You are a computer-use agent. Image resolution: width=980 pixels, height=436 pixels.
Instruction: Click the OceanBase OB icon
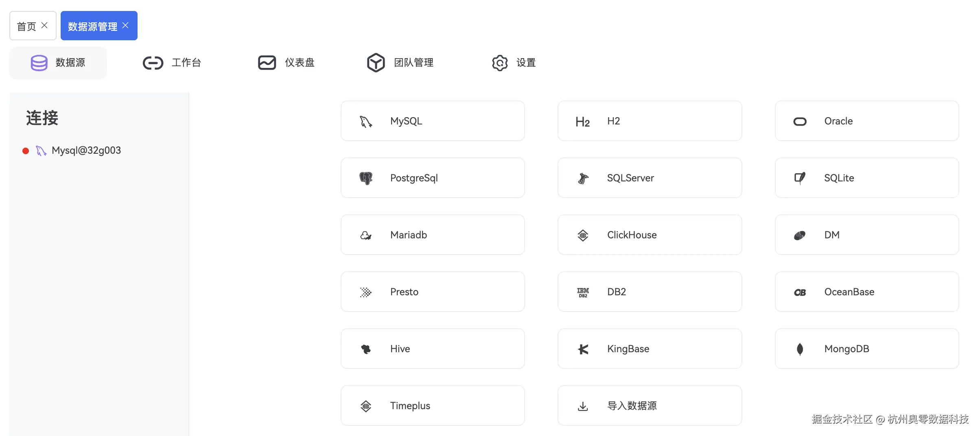coord(800,292)
